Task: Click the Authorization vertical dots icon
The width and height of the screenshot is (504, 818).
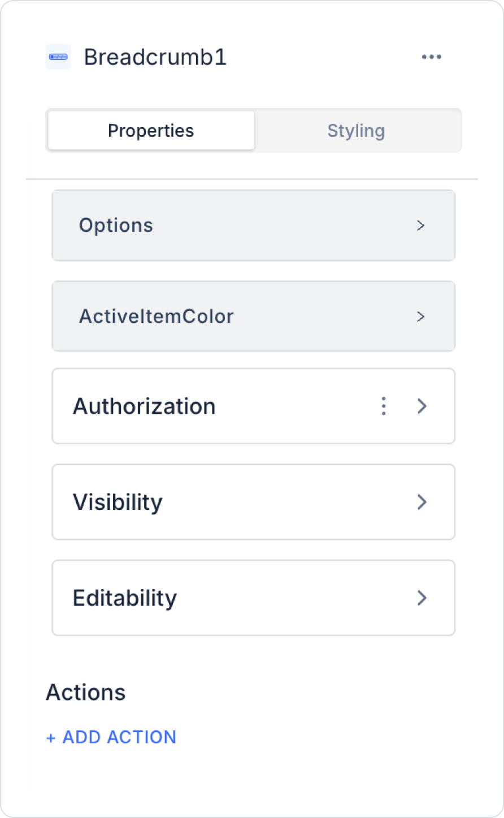Action: click(384, 406)
